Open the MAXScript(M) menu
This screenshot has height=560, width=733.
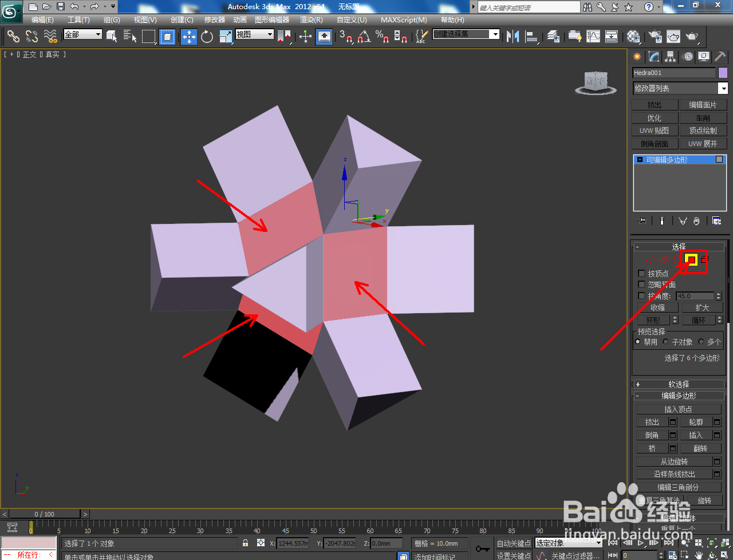click(404, 19)
